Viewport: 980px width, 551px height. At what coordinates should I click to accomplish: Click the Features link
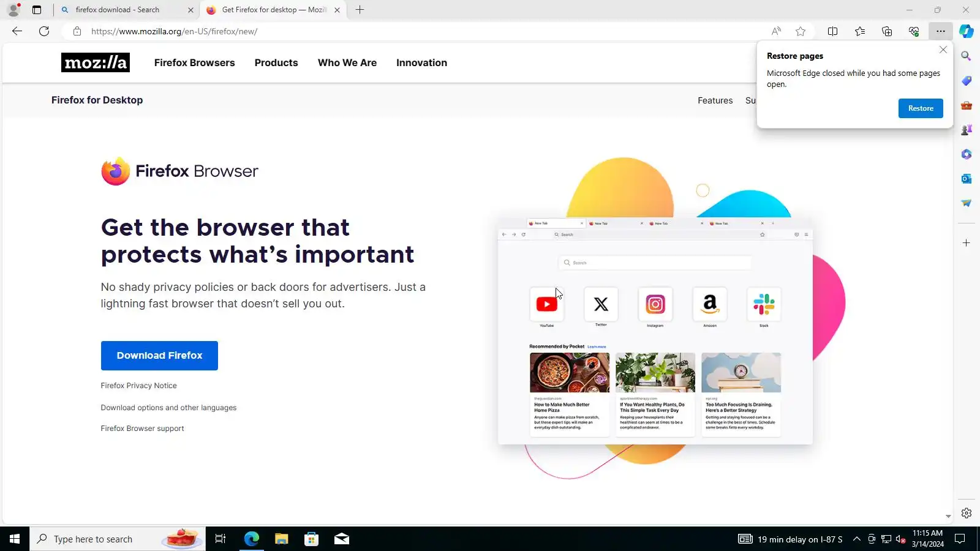pyautogui.click(x=715, y=100)
